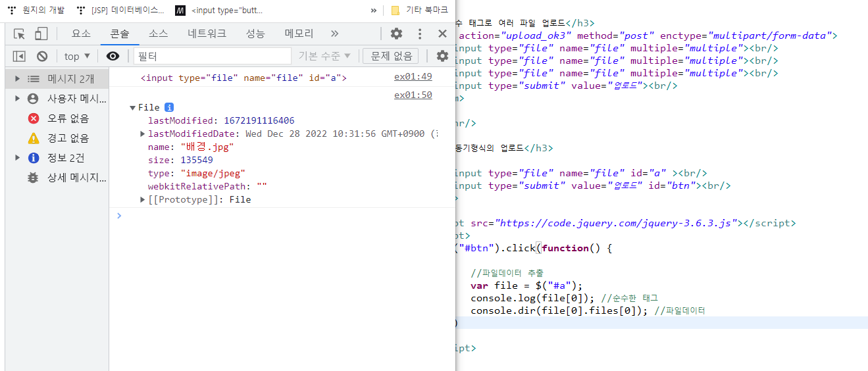The height and width of the screenshot is (371, 868).
Task: Expand the lastModifiedDate property
Action: (143, 134)
